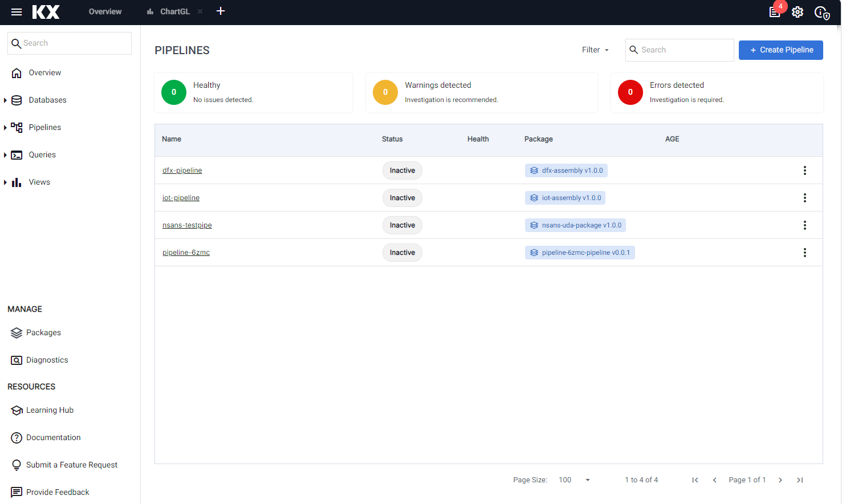Screen dimensions: 842x504
Task: Open the settings gear icon
Action: coord(798,12)
